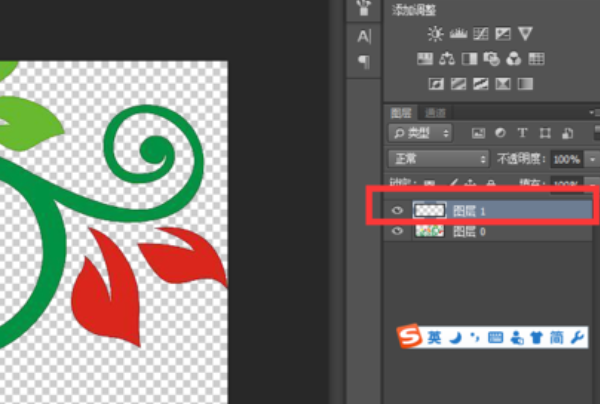Hide 图层 1 with its eye icon
This screenshot has width=600, height=404.
point(398,210)
